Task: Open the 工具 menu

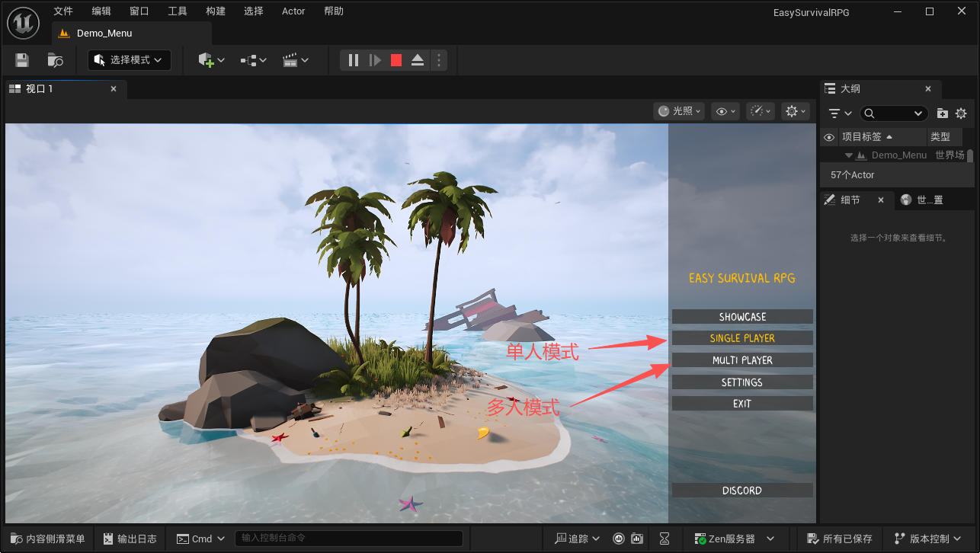Action: (x=178, y=11)
